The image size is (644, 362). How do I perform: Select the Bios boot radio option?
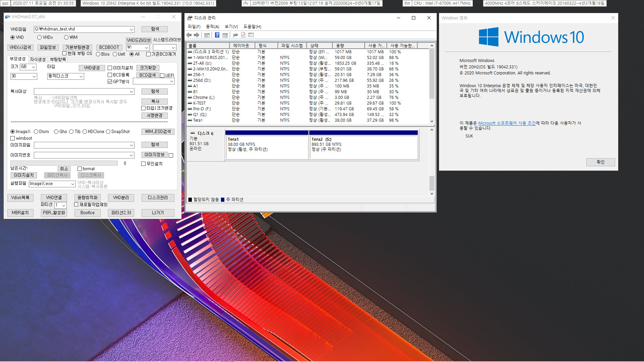tap(98, 54)
